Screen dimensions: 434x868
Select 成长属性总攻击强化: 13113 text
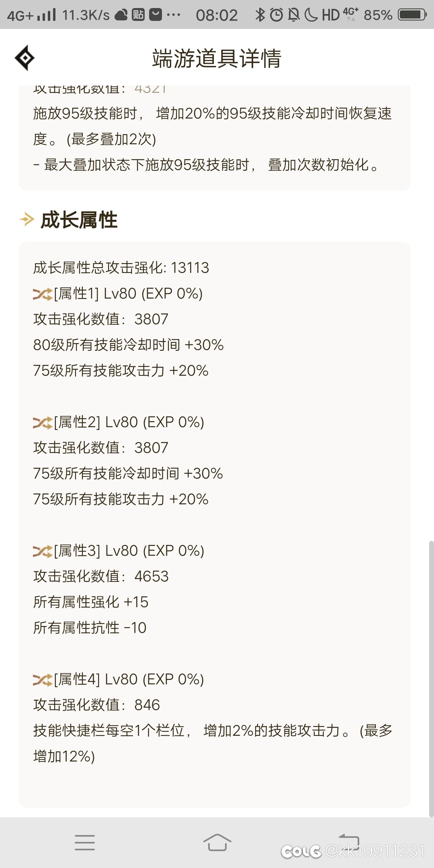tap(121, 268)
